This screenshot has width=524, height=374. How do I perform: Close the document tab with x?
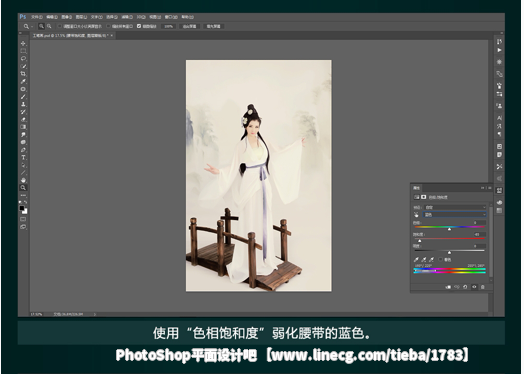[x=112, y=35]
